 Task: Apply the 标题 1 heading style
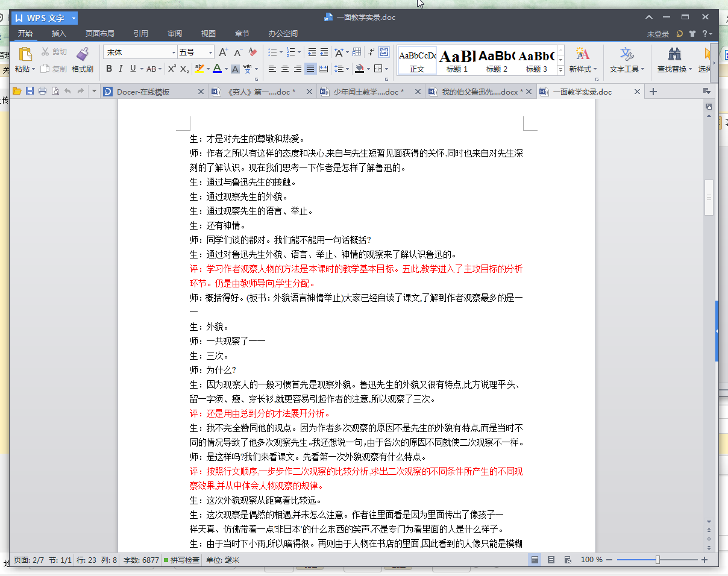(x=457, y=60)
